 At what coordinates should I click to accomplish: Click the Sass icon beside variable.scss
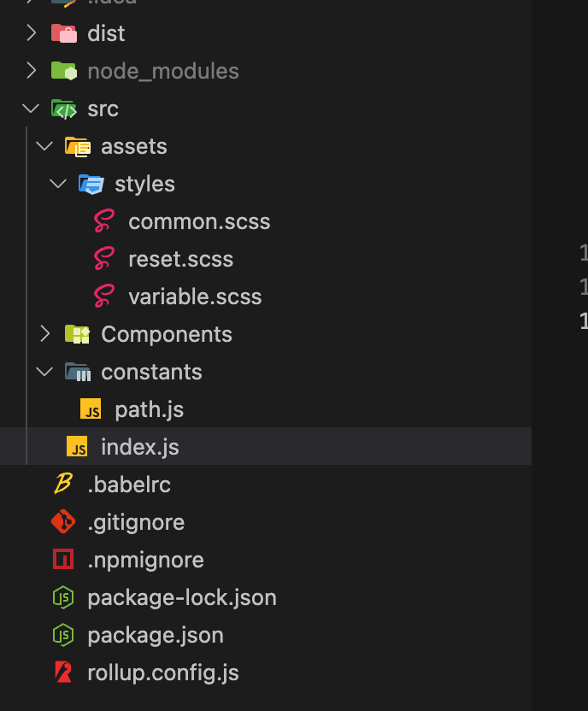point(103,297)
